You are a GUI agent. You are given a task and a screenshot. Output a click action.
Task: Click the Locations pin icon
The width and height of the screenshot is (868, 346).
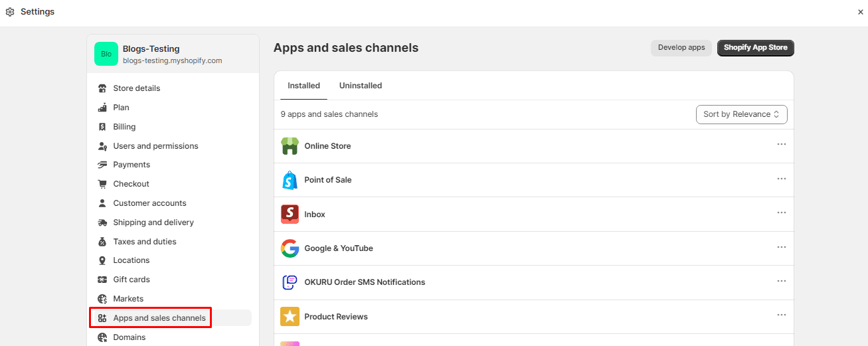click(x=102, y=260)
